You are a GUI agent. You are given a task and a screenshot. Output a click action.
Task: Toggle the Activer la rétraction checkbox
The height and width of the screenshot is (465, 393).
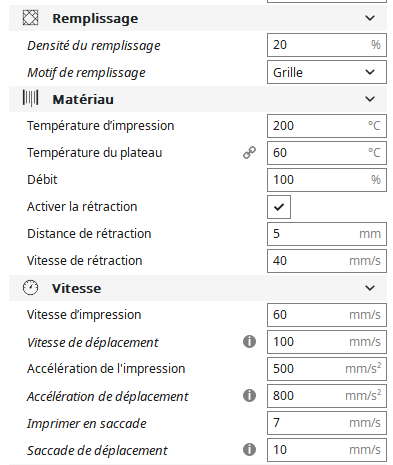coord(279,207)
